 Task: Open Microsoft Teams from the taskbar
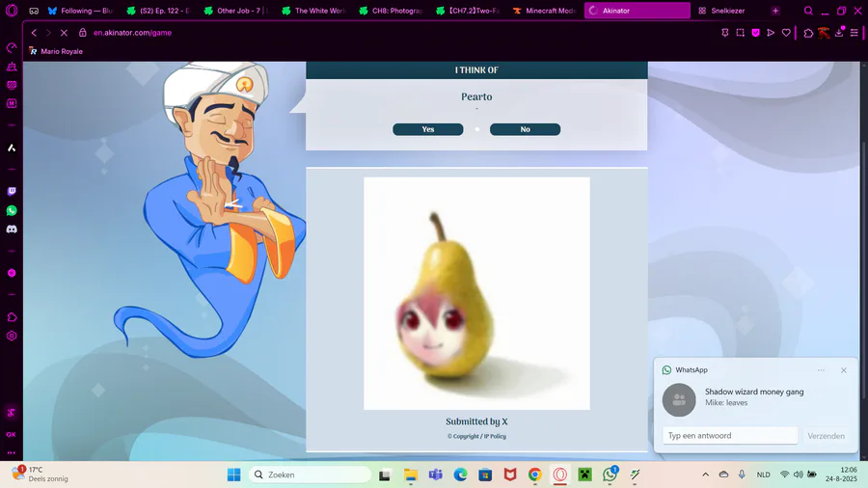point(435,474)
